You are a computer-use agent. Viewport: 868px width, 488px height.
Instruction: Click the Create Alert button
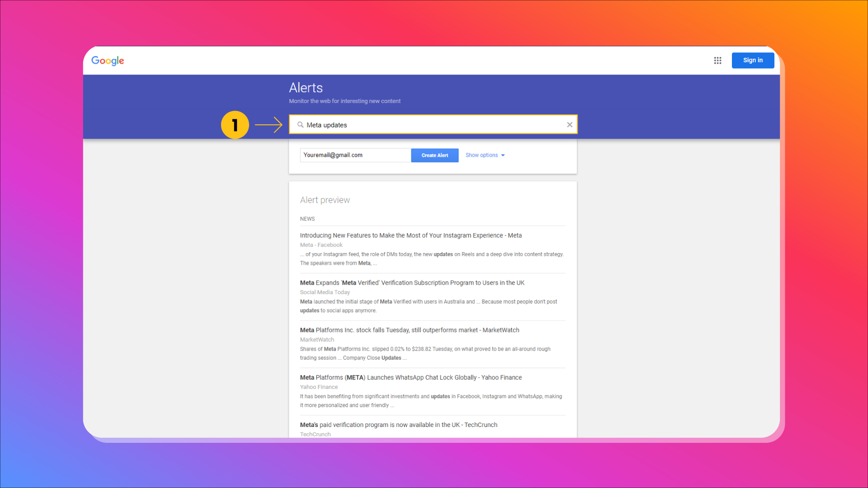click(434, 155)
